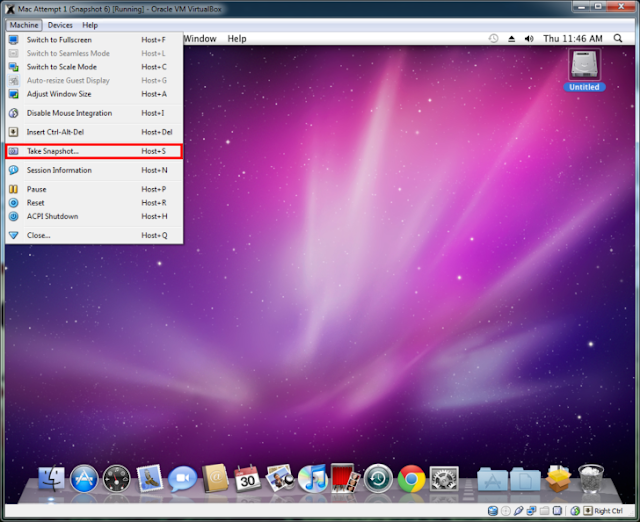Click the hard disk status icon
The height and width of the screenshot is (522, 640).
pyautogui.click(x=493, y=511)
